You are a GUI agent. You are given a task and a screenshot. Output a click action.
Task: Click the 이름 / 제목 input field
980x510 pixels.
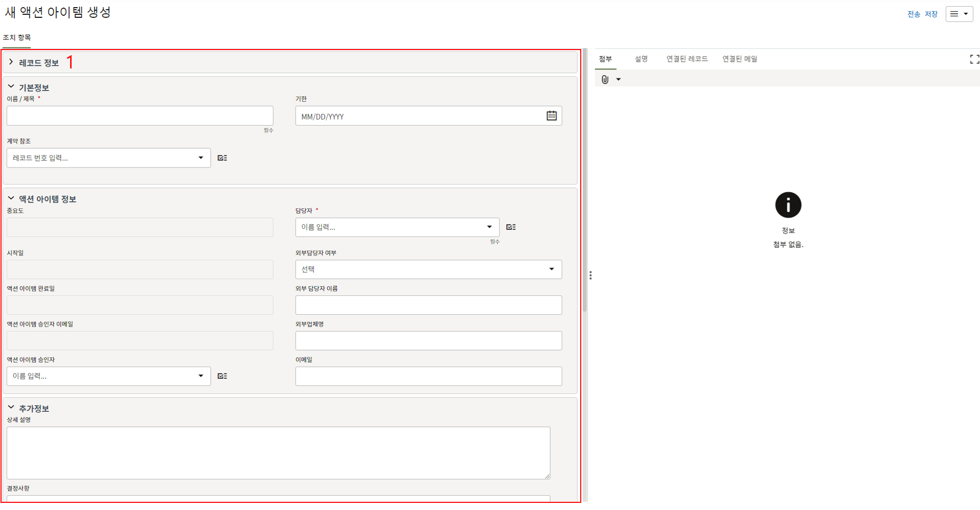pos(140,116)
